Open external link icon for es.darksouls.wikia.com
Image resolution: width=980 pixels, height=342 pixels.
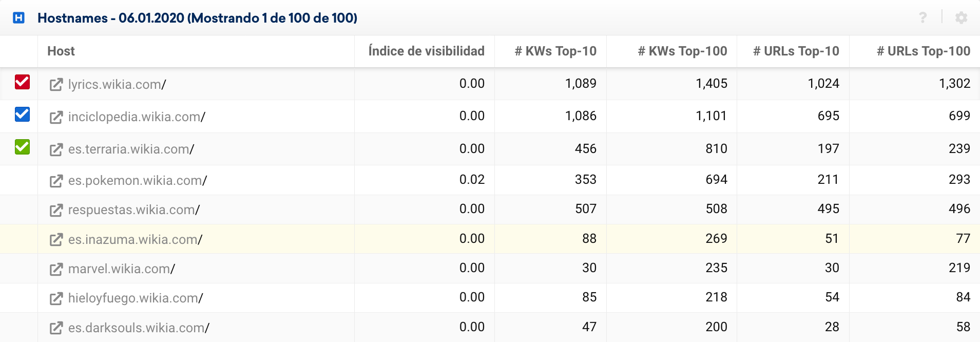[x=56, y=328]
